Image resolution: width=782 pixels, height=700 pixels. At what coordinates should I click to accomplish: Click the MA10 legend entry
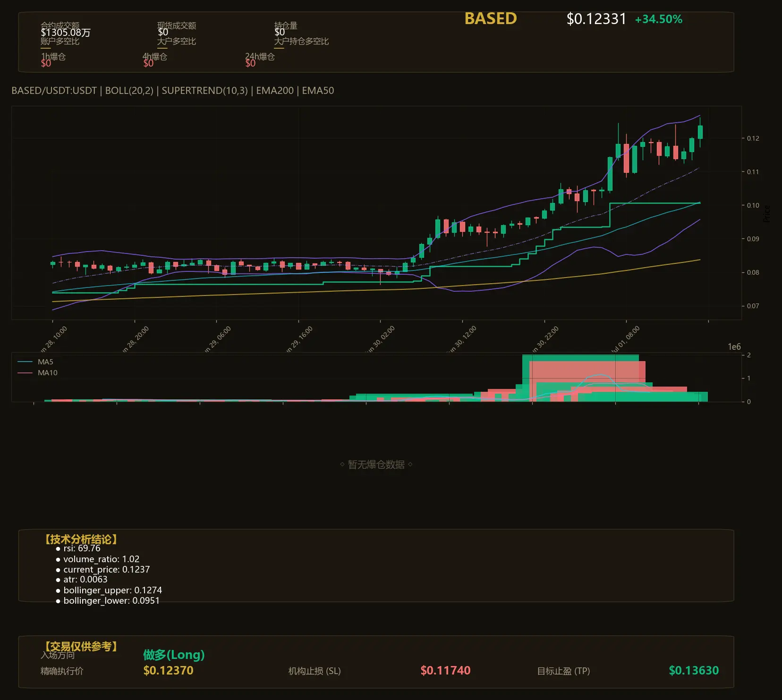point(37,373)
